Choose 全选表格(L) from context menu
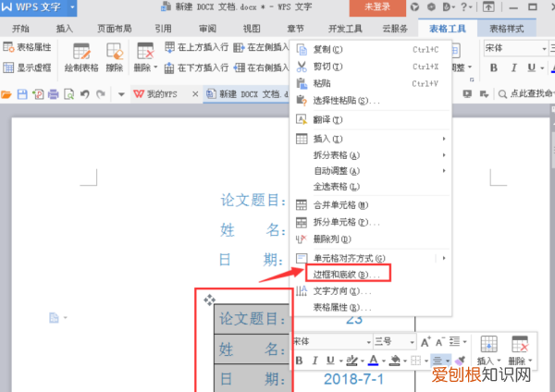Image resolution: width=555 pixels, height=392 pixels. coord(371,187)
